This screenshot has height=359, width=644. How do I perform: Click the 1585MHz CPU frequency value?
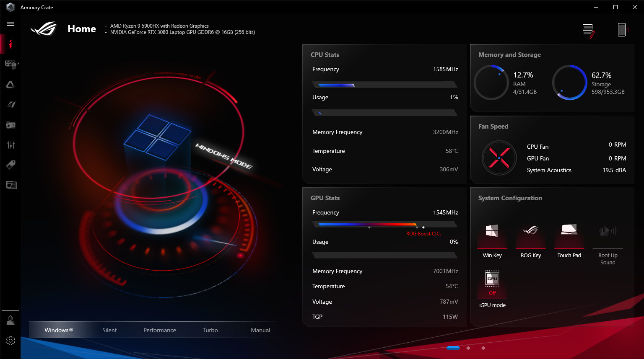446,69
